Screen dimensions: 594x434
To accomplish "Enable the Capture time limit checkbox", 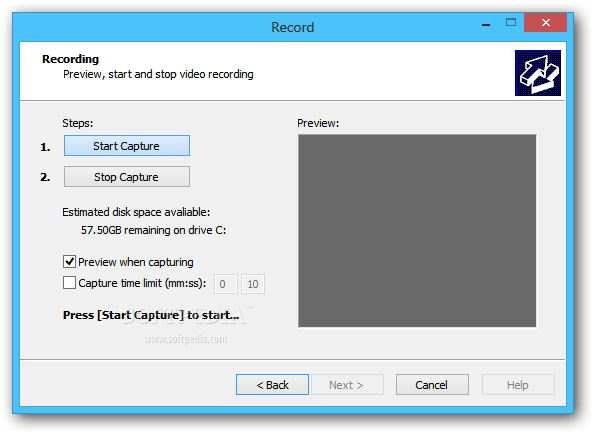I will [69, 283].
